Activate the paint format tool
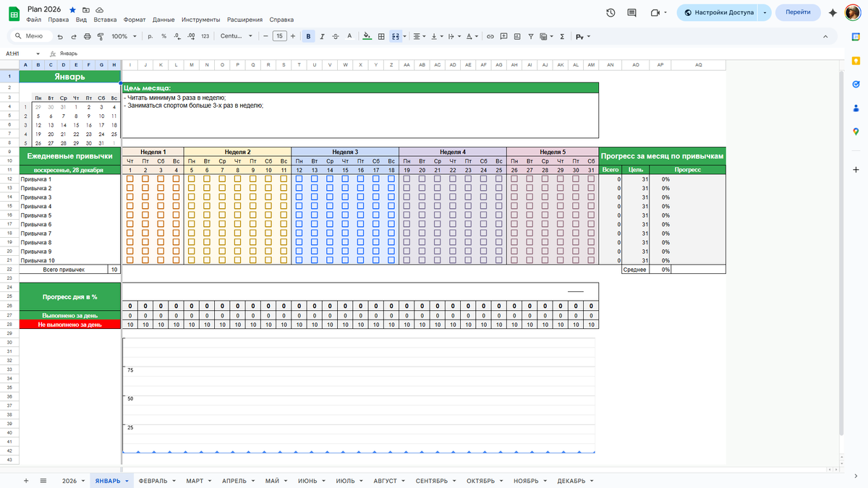The height and width of the screenshot is (488, 868). coord(100,36)
